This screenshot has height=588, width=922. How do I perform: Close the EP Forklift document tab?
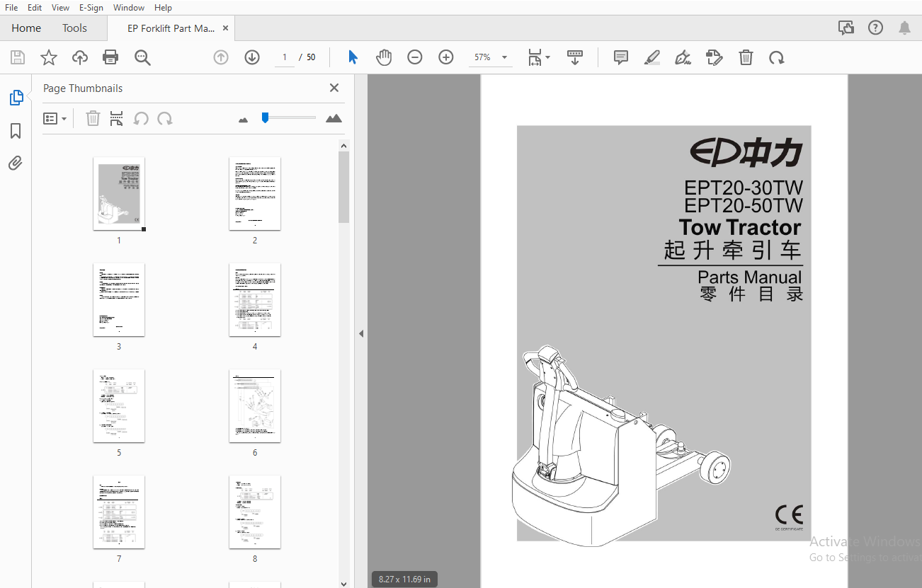pyautogui.click(x=226, y=28)
